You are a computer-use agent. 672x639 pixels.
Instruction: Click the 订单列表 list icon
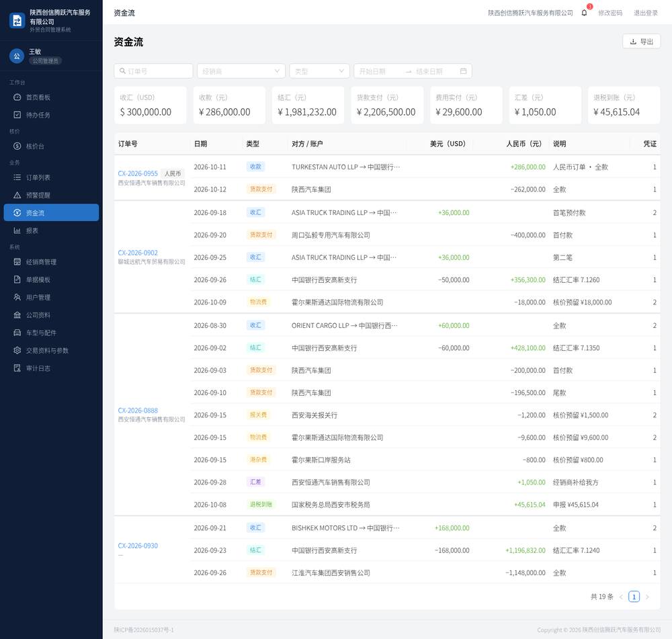click(x=17, y=177)
